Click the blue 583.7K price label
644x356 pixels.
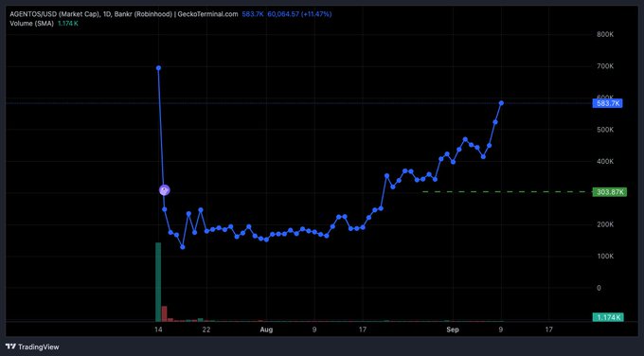(x=607, y=103)
